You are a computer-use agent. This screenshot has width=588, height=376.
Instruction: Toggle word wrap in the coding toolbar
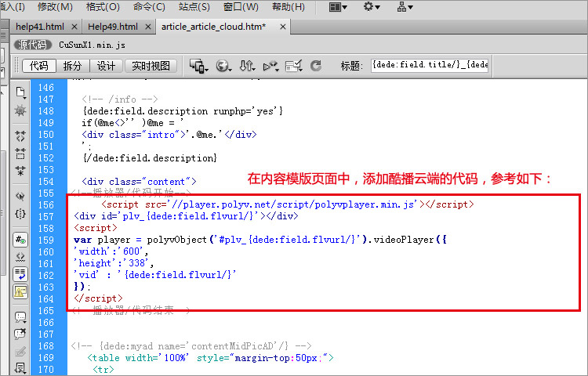tap(20, 273)
